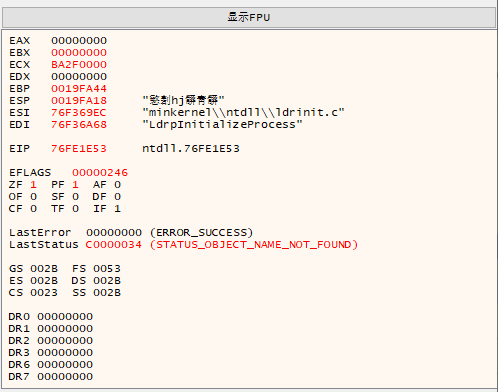Toggle the CF flag value
The width and height of the screenshot is (498, 392).
point(33,209)
